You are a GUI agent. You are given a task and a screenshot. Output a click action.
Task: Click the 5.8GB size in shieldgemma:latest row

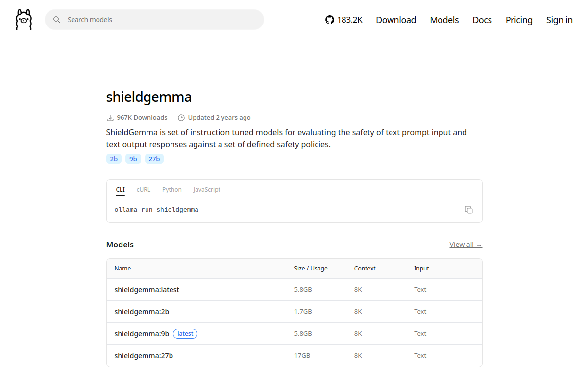[x=303, y=290]
